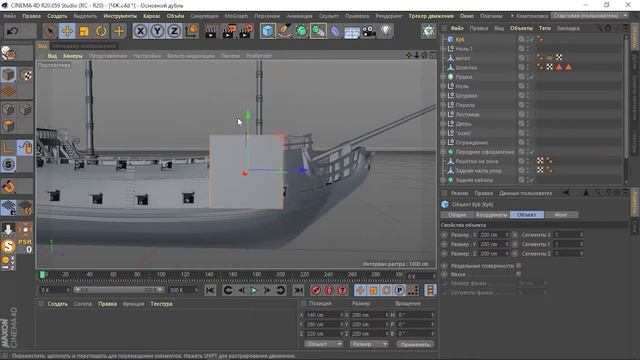This screenshot has height=360, width=640.
Task: Expand the Лестница object in the tree
Action: point(443,114)
